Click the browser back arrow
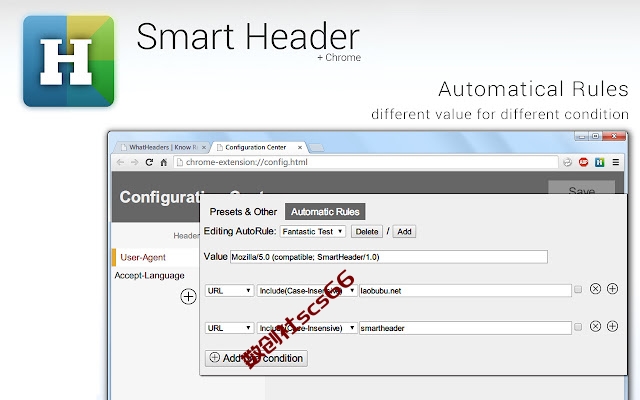The image size is (640, 400). pyautogui.click(x=120, y=162)
